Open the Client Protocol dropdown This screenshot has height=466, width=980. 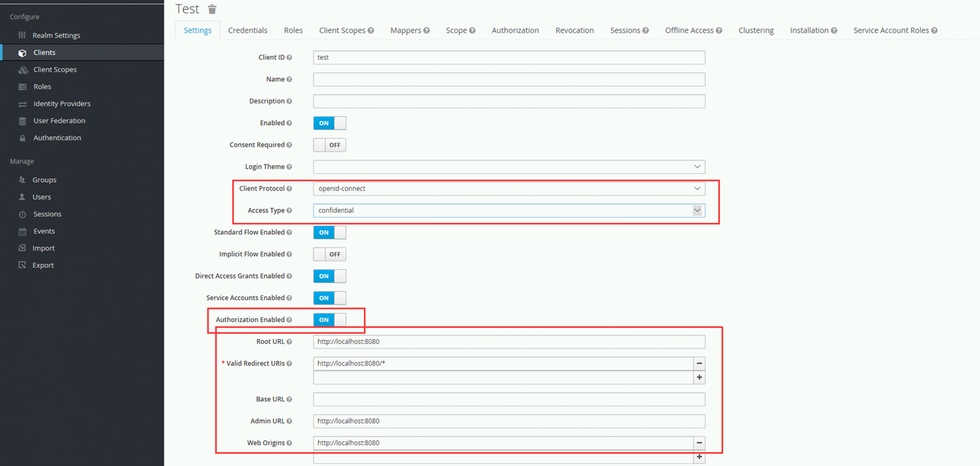(x=509, y=189)
